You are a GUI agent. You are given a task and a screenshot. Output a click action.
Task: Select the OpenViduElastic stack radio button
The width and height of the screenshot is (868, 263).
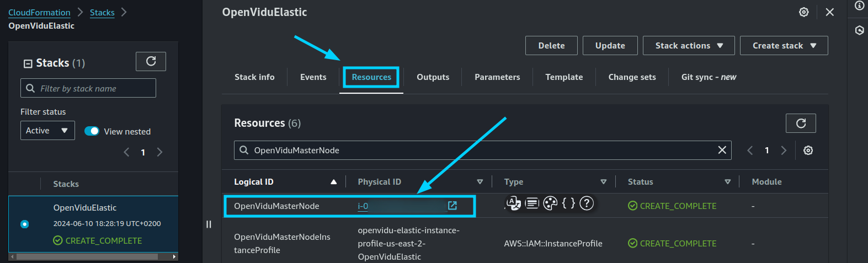click(24, 224)
